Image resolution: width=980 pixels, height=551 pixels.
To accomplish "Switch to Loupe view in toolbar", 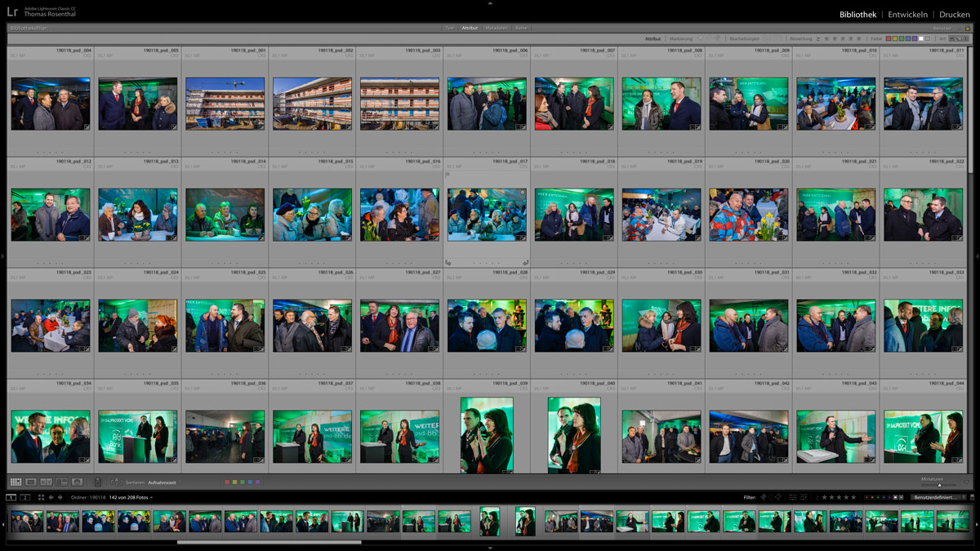I will [31, 482].
